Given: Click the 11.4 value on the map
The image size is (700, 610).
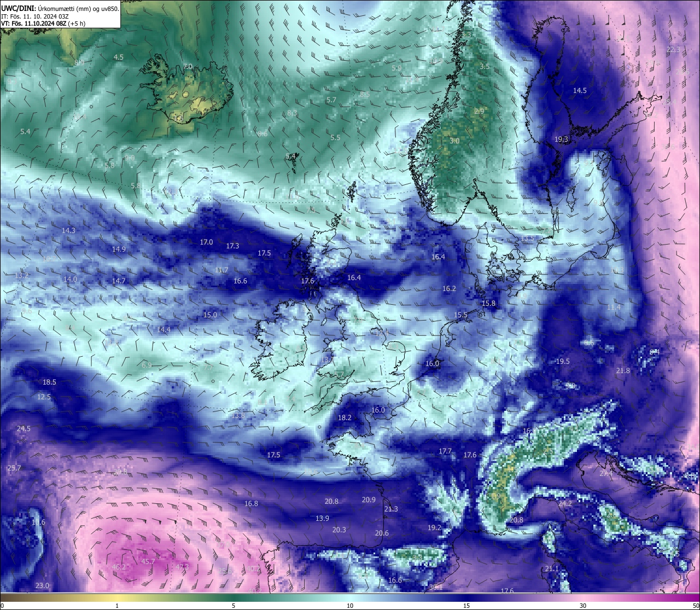Looking at the screenshot, I should [x=614, y=307].
